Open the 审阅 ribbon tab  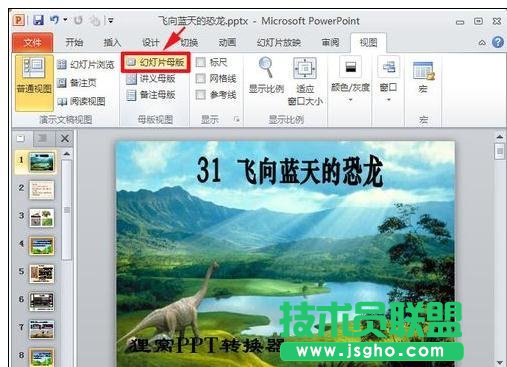pyautogui.click(x=330, y=42)
